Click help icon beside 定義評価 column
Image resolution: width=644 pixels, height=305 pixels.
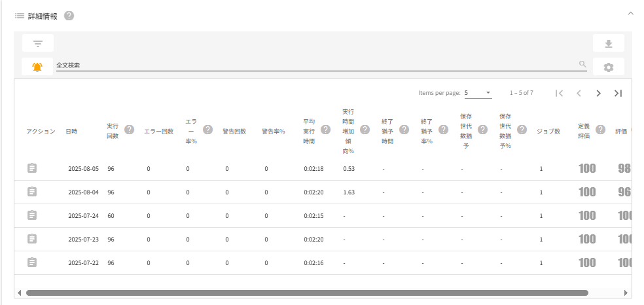tap(600, 130)
